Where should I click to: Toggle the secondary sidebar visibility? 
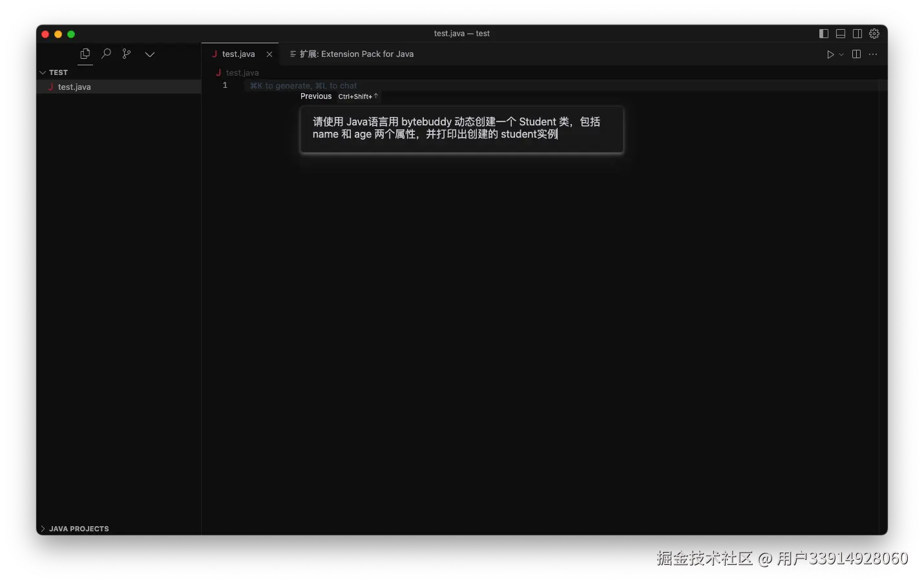click(x=858, y=34)
